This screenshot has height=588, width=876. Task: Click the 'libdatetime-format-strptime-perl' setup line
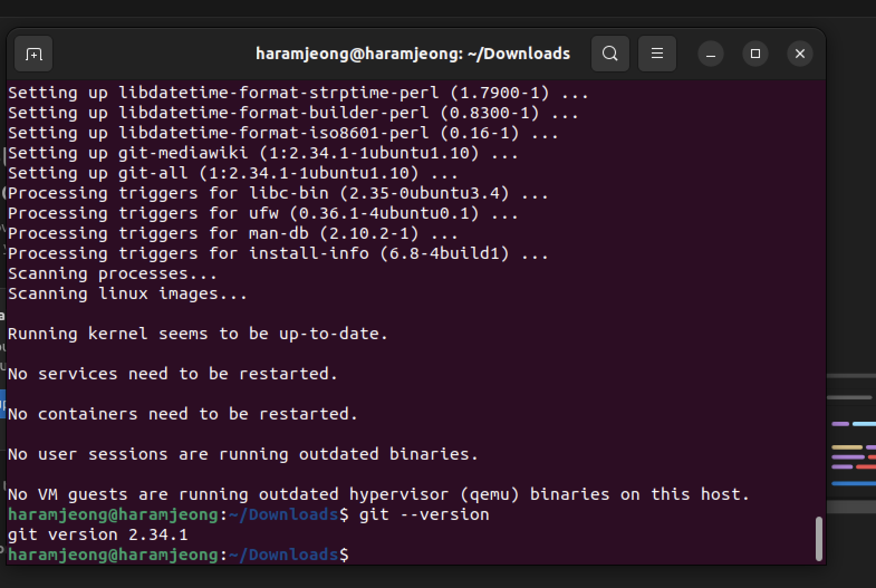[298, 93]
